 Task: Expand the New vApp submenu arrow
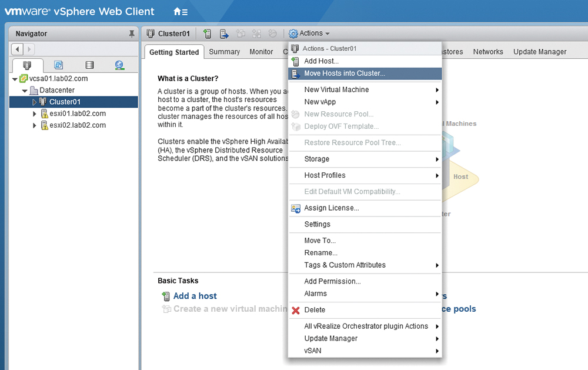437,102
